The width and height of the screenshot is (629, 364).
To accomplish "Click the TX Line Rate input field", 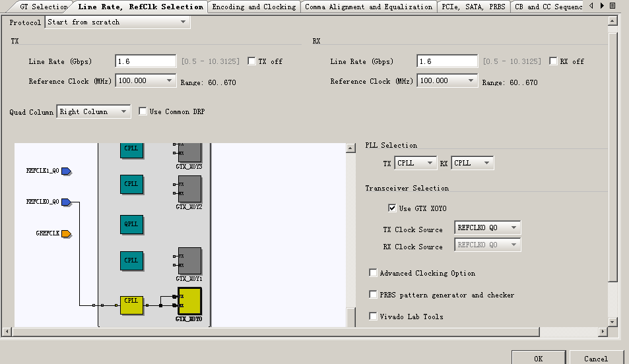I will click(x=145, y=61).
